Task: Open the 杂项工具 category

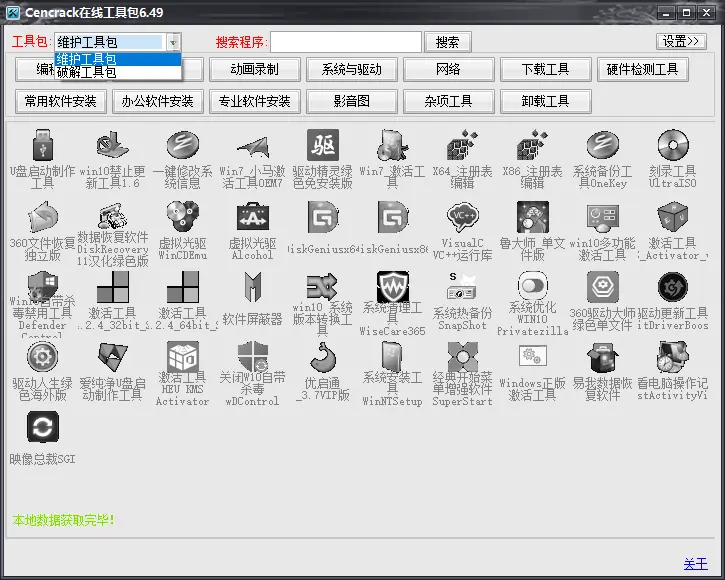Action: click(449, 101)
